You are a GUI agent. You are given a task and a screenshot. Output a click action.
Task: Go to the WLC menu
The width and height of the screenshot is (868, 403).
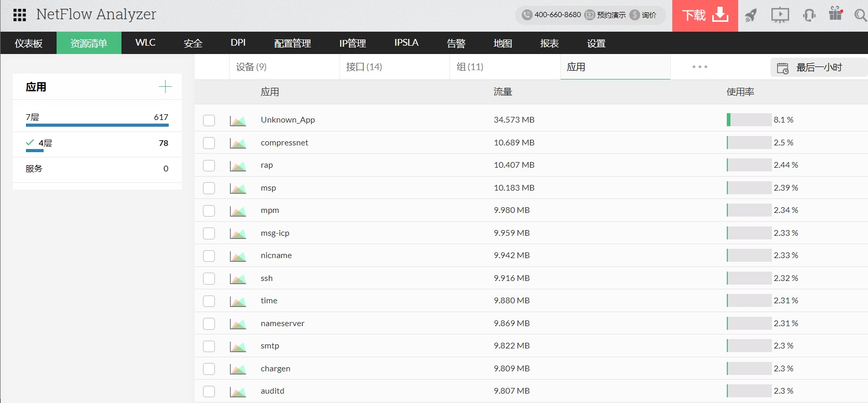[145, 43]
